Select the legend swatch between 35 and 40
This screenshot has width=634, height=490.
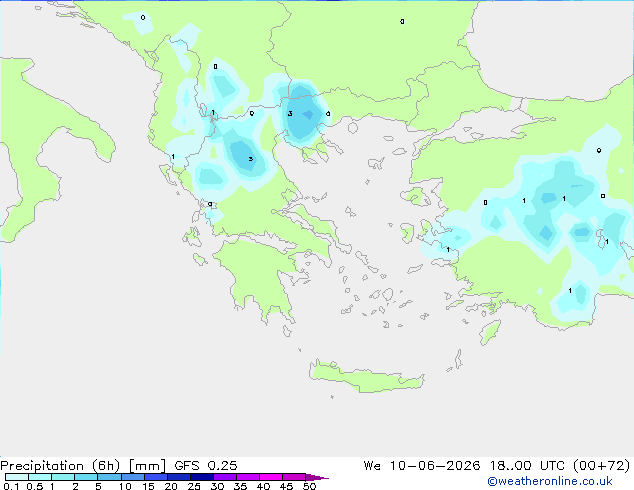tap(248, 477)
